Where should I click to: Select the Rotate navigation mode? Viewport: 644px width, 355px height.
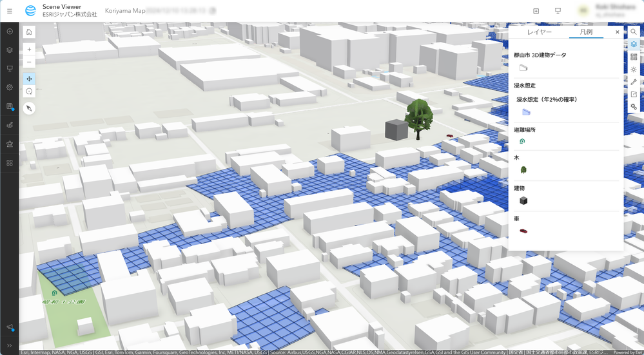[29, 91]
